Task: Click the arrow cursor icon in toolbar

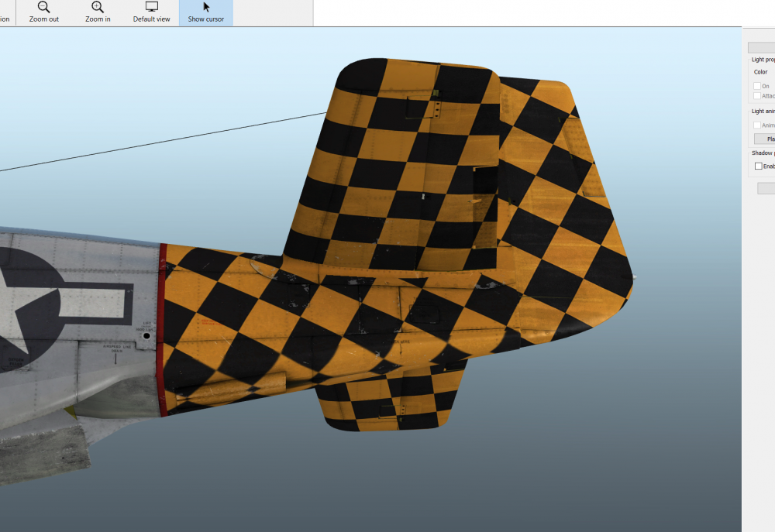Action: pyautogui.click(x=205, y=7)
